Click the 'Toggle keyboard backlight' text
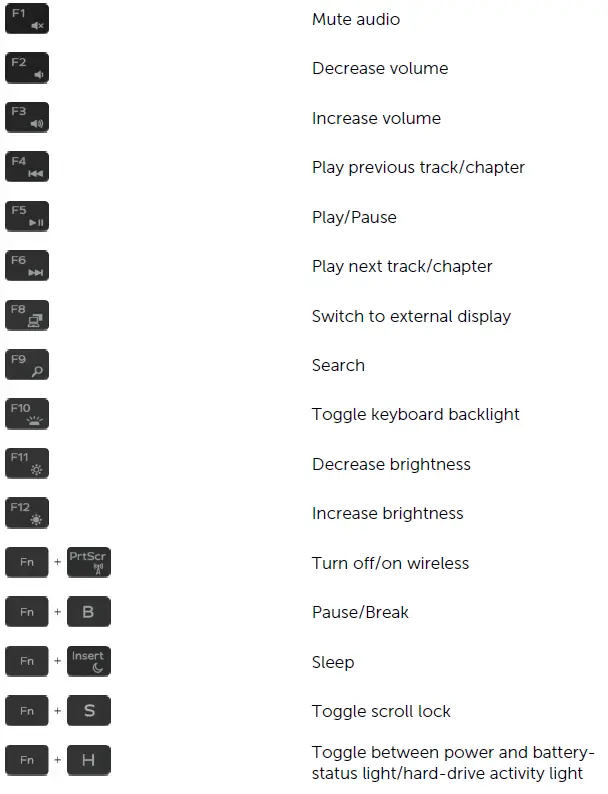This screenshot has width=608, height=794. click(x=416, y=414)
